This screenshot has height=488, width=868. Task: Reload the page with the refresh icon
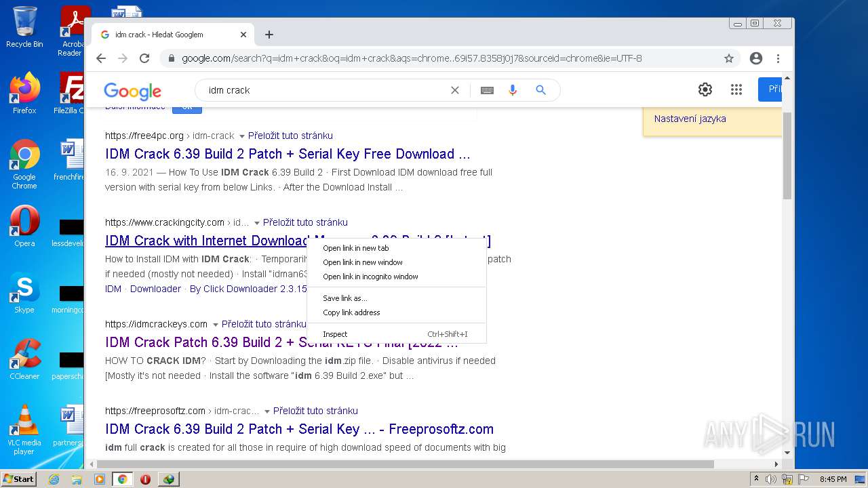144,58
